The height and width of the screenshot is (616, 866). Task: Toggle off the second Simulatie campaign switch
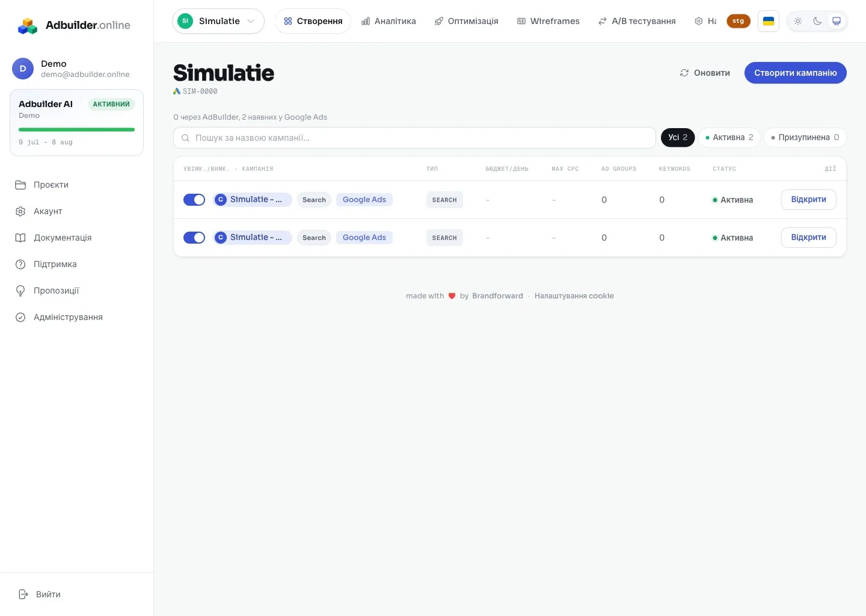pos(194,238)
